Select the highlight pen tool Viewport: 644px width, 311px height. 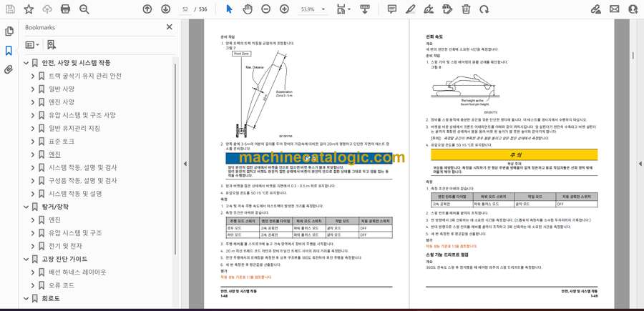coord(410,9)
